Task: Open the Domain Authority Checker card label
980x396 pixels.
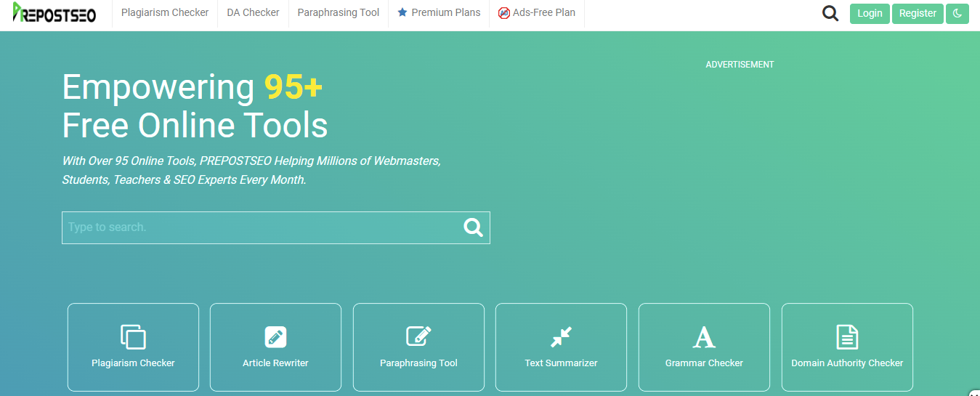Action: [x=847, y=363]
